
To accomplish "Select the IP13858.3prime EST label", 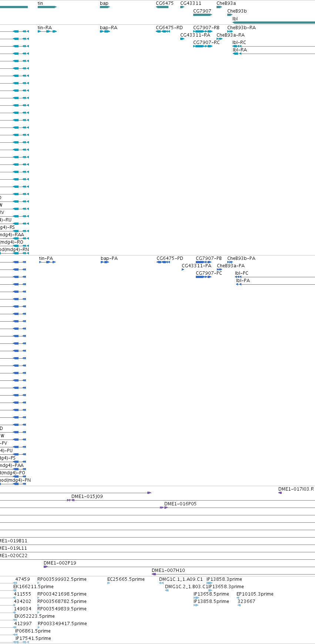I will (x=224, y=579).
